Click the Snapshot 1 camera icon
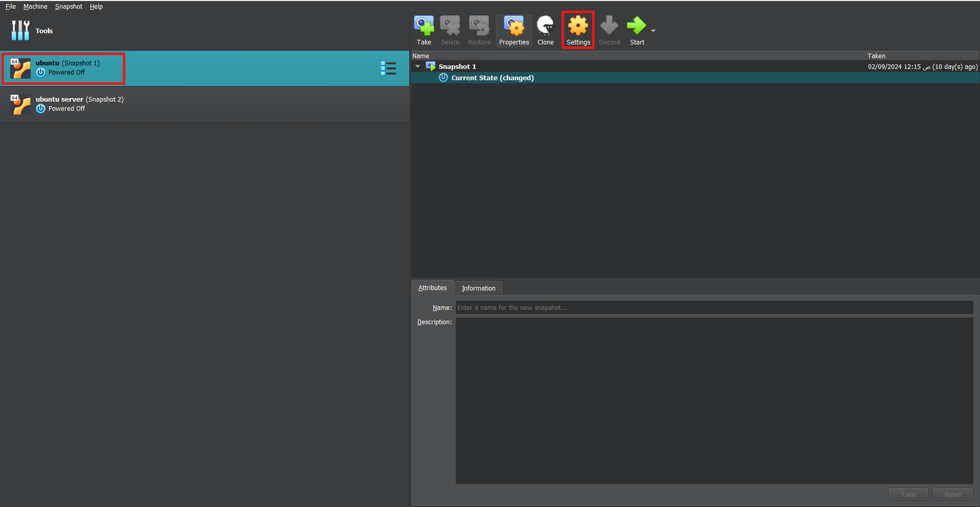The height and width of the screenshot is (507, 980). [x=431, y=66]
